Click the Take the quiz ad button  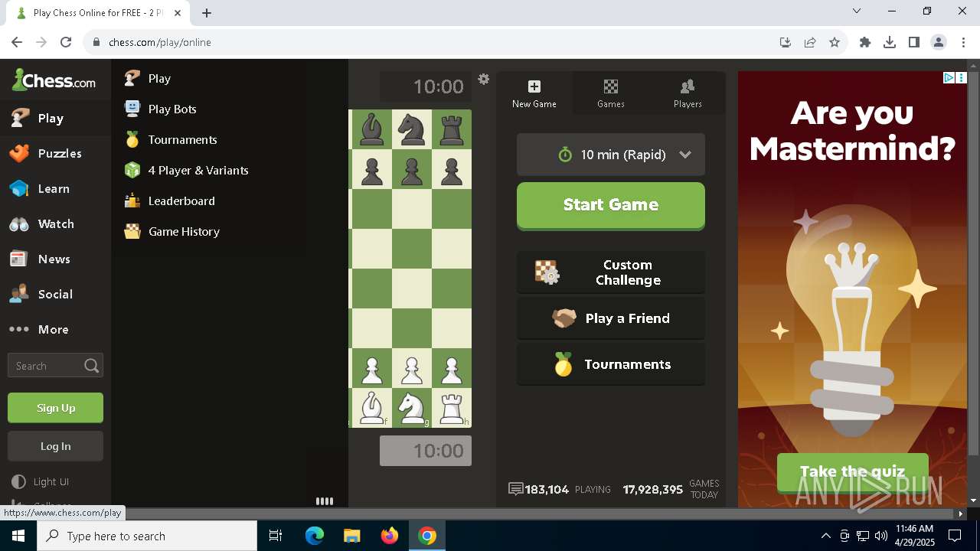(x=852, y=471)
